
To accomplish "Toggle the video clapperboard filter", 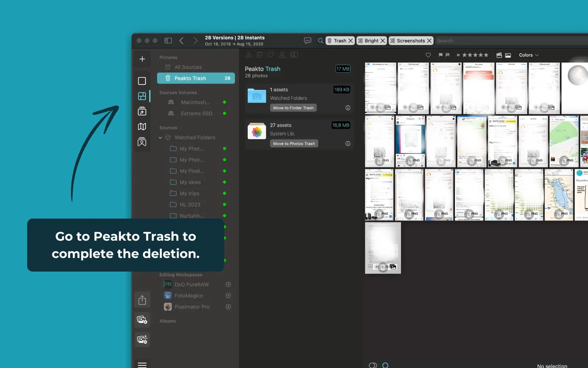I will click(x=499, y=55).
